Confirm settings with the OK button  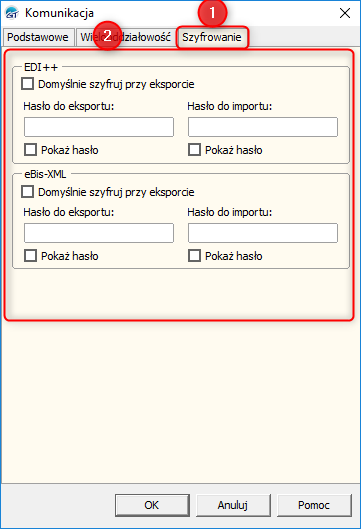click(x=152, y=505)
